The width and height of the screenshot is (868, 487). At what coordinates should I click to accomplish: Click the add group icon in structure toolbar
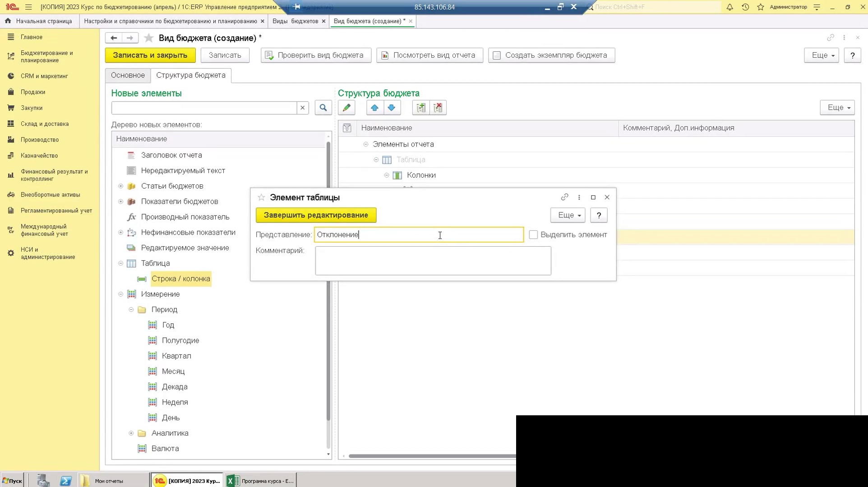(421, 108)
